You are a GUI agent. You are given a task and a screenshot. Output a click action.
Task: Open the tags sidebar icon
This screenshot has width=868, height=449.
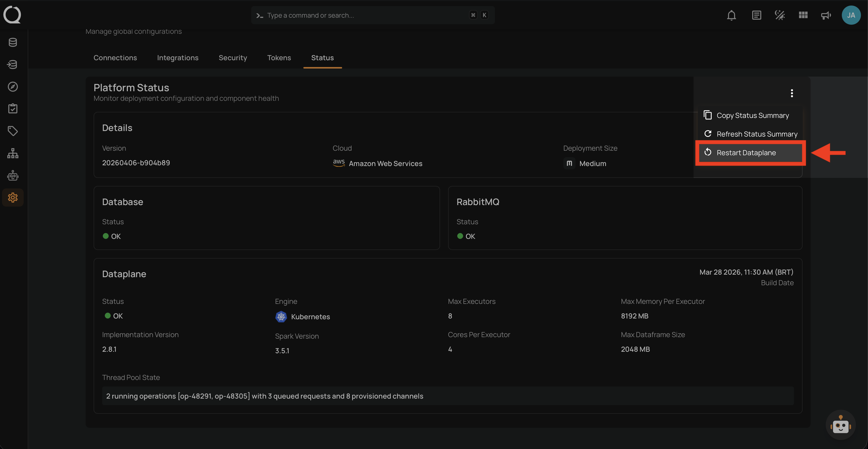coord(13,131)
